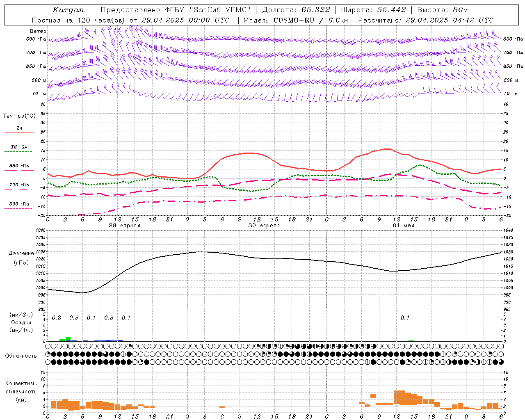
Task: Click the 'Тем-ра(°C)' temperature label
Action: point(19,116)
